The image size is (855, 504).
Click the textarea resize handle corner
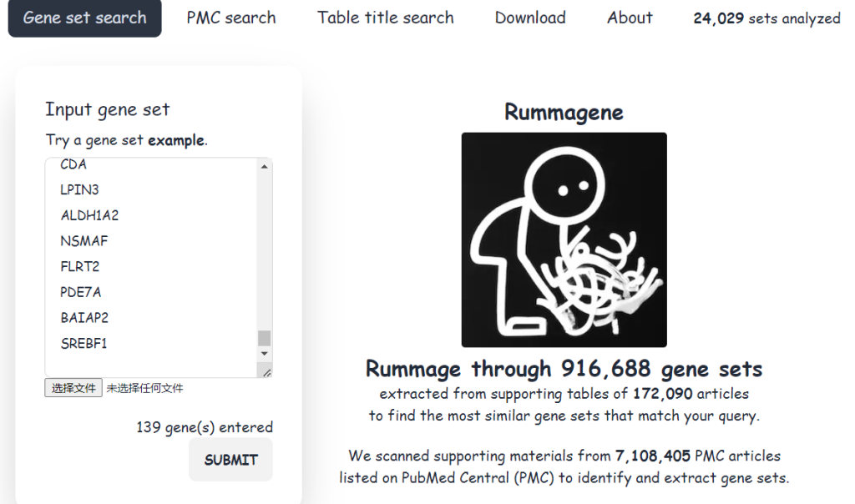pyautogui.click(x=266, y=371)
